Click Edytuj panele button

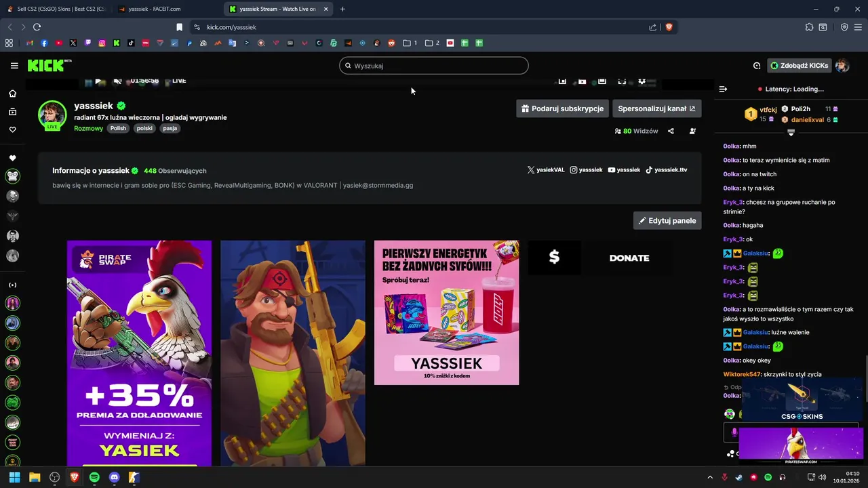[667, 220]
